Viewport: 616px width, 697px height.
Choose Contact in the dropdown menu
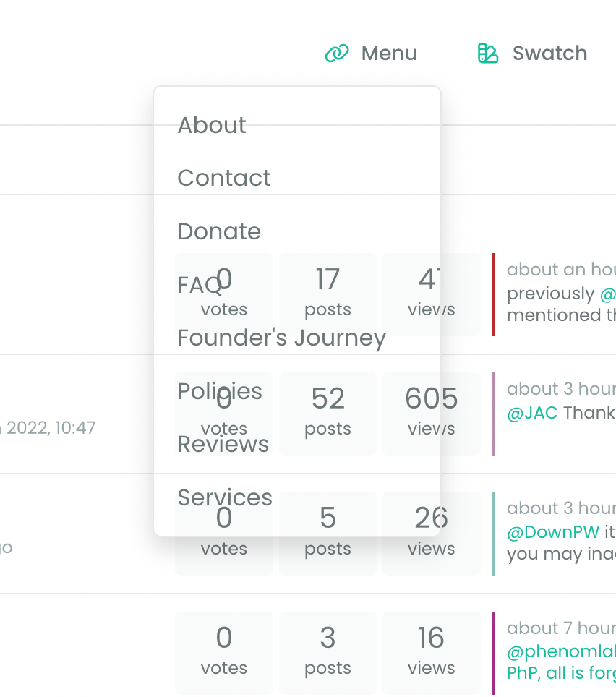[224, 178]
